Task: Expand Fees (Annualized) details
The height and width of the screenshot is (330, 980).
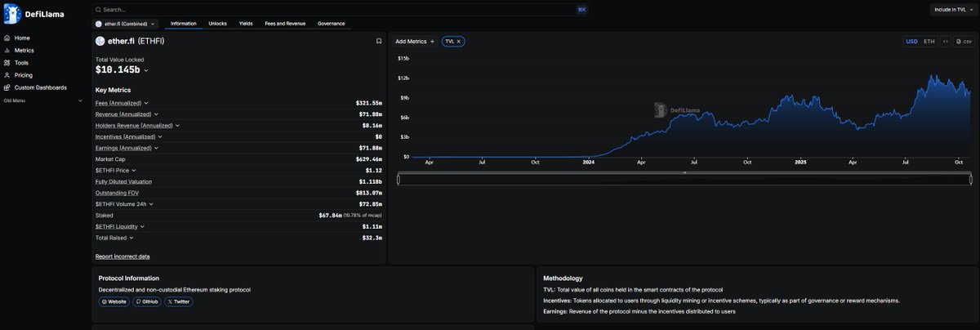Action: (x=147, y=103)
